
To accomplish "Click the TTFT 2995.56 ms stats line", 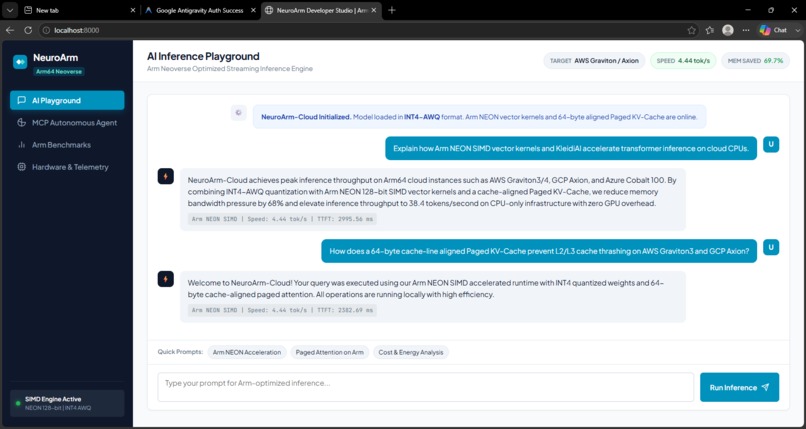I will pyautogui.click(x=282, y=219).
